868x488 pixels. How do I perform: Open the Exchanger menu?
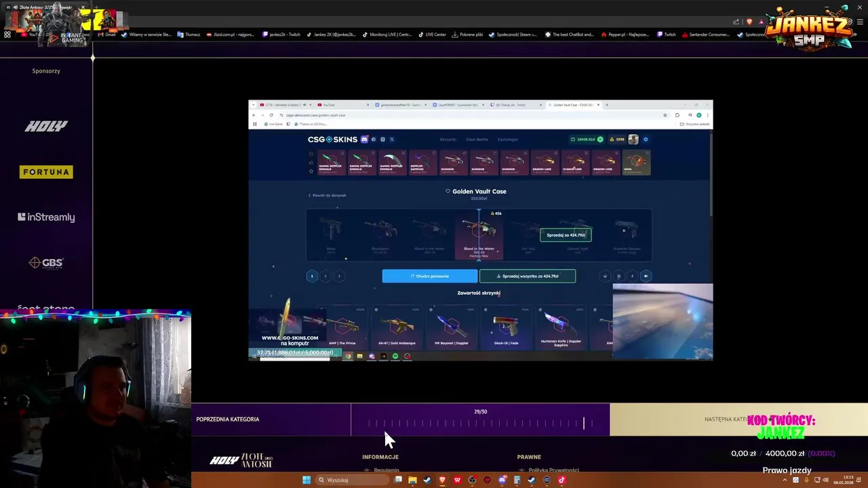point(508,139)
